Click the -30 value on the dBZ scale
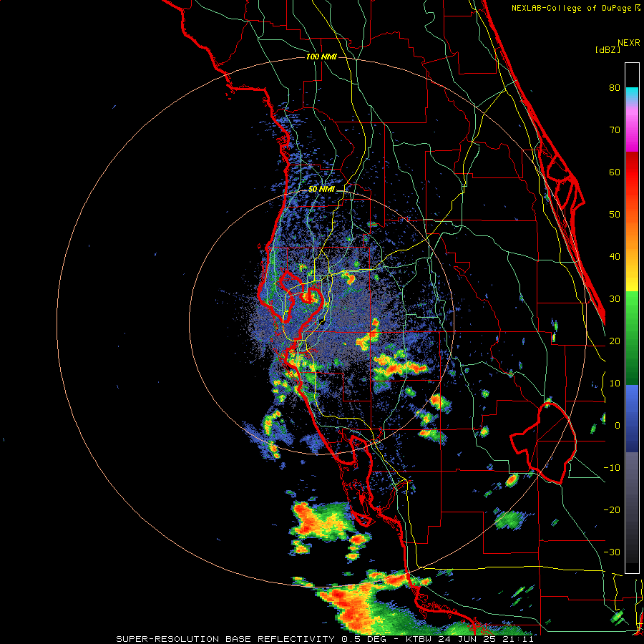 coord(612,553)
